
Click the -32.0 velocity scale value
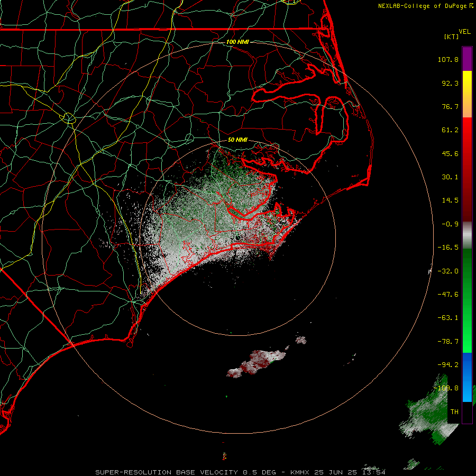pyautogui.click(x=448, y=271)
